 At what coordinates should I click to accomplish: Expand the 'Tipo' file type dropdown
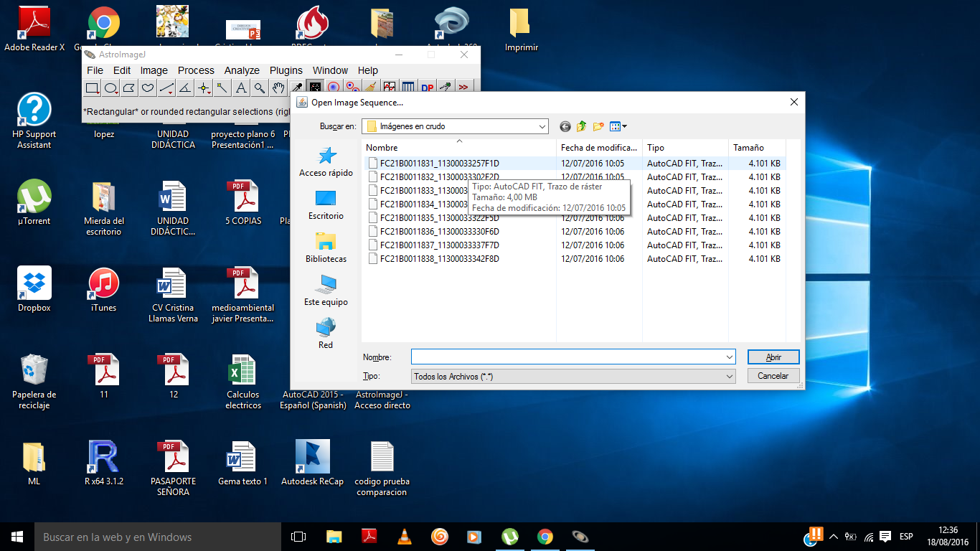[730, 376]
